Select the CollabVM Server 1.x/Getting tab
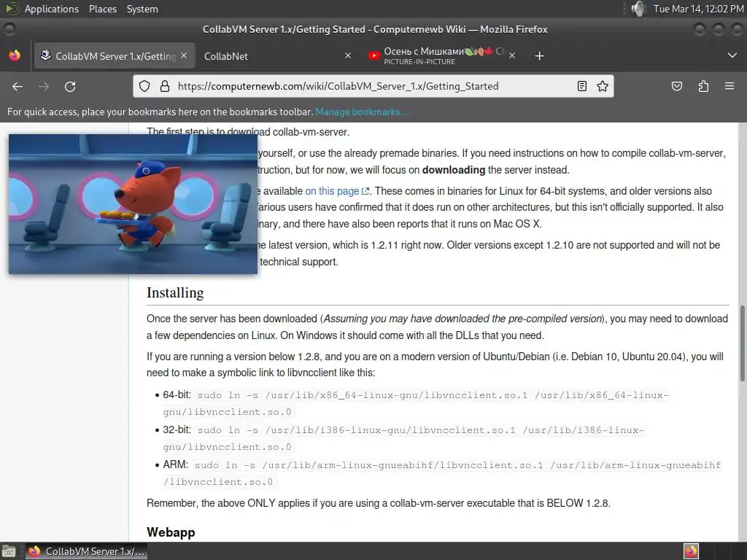 (x=114, y=55)
